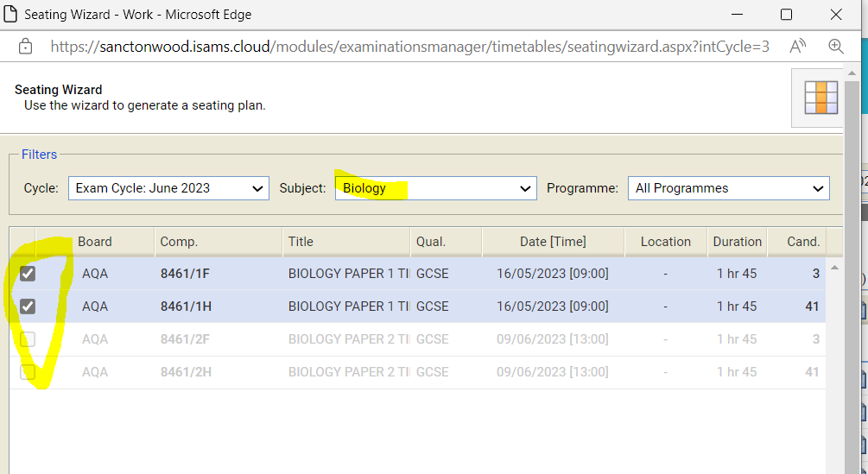The width and height of the screenshot is (868, 474).
Task: Click the page document icon in title bar
Action: click(x=11, y=15)
